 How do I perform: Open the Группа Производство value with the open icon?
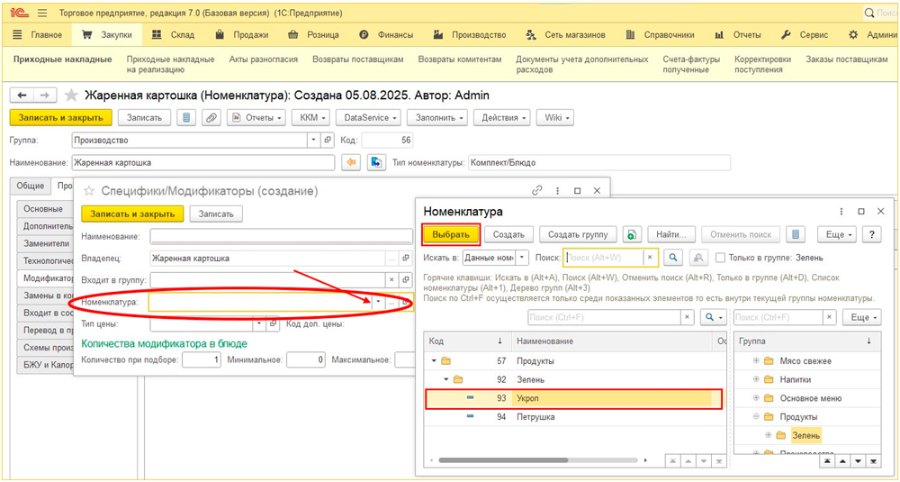329,140
